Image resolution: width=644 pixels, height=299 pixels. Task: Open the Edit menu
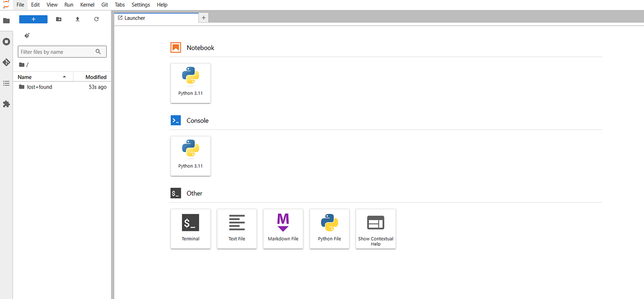(35, 5)
